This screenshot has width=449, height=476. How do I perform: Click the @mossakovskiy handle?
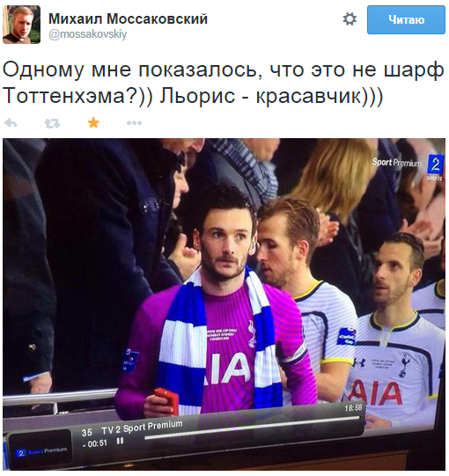pos(87,34)
